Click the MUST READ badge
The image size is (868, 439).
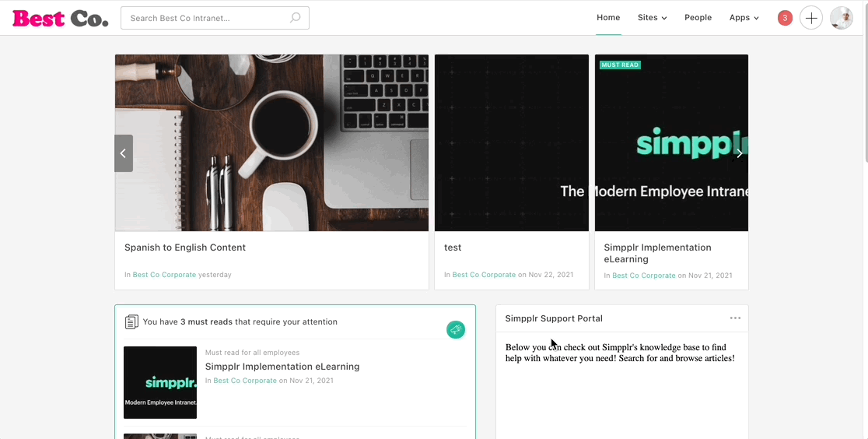click(x=620, y=65)
